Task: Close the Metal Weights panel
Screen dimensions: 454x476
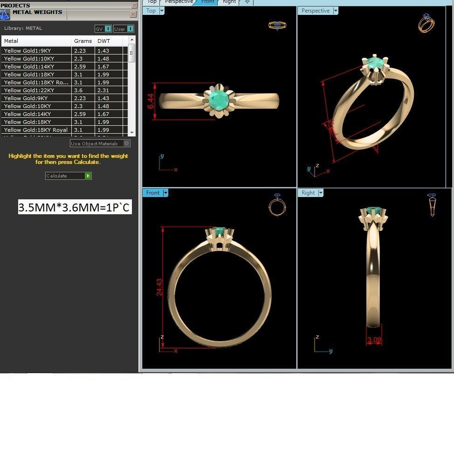Action: (133, 14)
